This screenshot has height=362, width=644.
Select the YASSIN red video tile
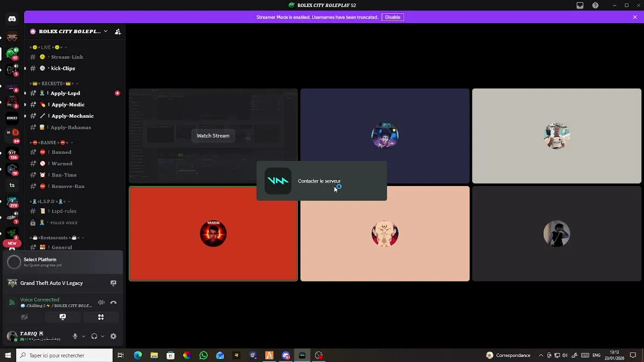[x=213, y=234]
